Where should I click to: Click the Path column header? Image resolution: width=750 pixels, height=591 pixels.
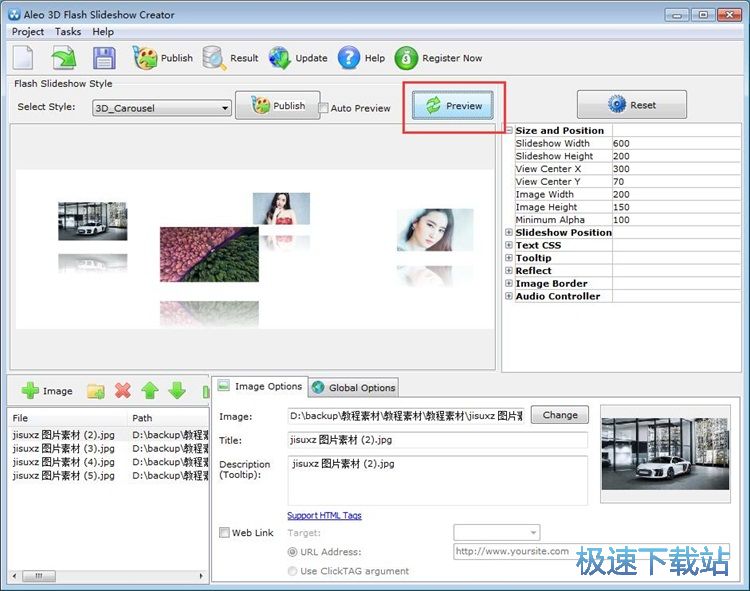(x=168, y=418)
